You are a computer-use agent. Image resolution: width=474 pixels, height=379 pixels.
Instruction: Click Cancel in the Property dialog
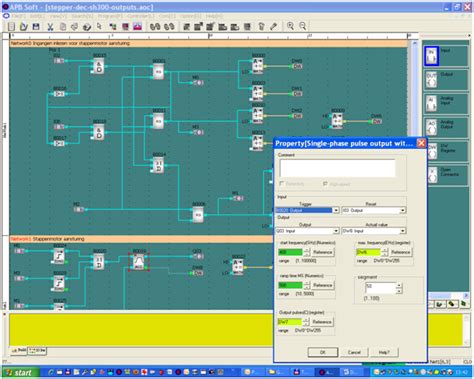(354, 352)
